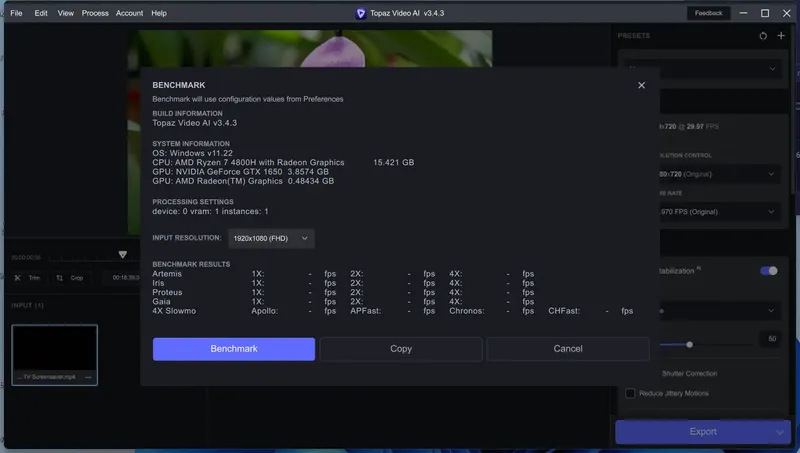This screenshot has height=453, width=800.
Task: Start the test with the Benchmark button
Action: tap(234, 349)
